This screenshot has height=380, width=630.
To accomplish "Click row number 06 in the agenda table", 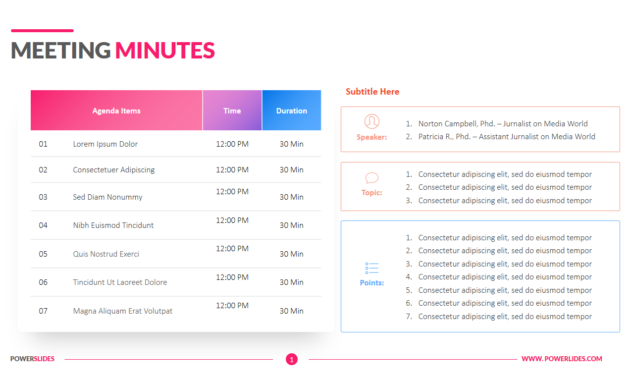I will click(43, 282).
